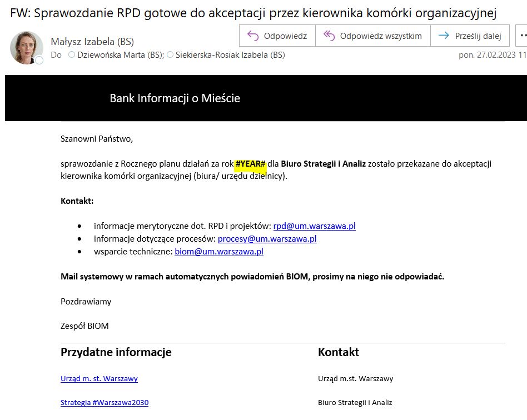Screen dimensions: 527x420
Task: Click the Bank Informacji o Mieście banner
Action: pyautogui.click(x=175, y=98)
